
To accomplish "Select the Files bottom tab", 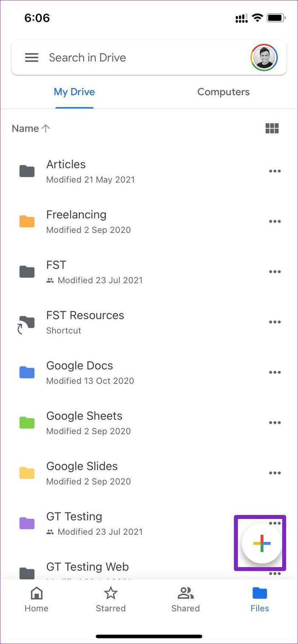I will coord(260,599).
